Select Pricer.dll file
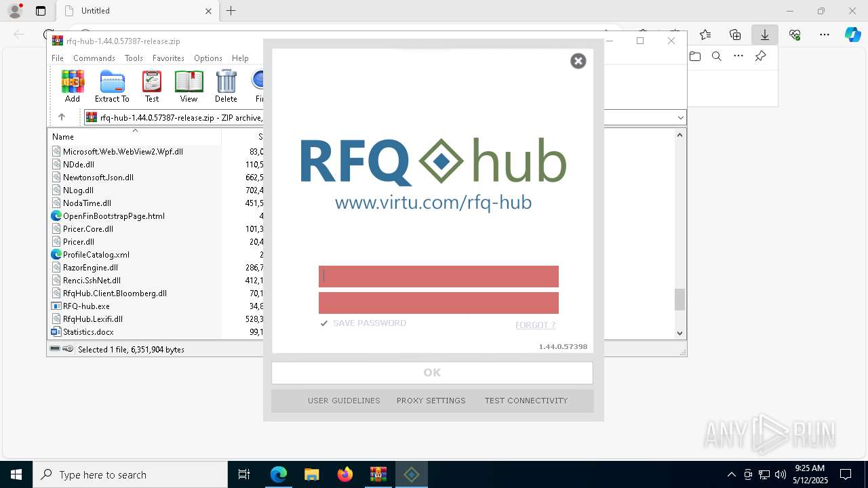868x488 pixels. [79, 242]
